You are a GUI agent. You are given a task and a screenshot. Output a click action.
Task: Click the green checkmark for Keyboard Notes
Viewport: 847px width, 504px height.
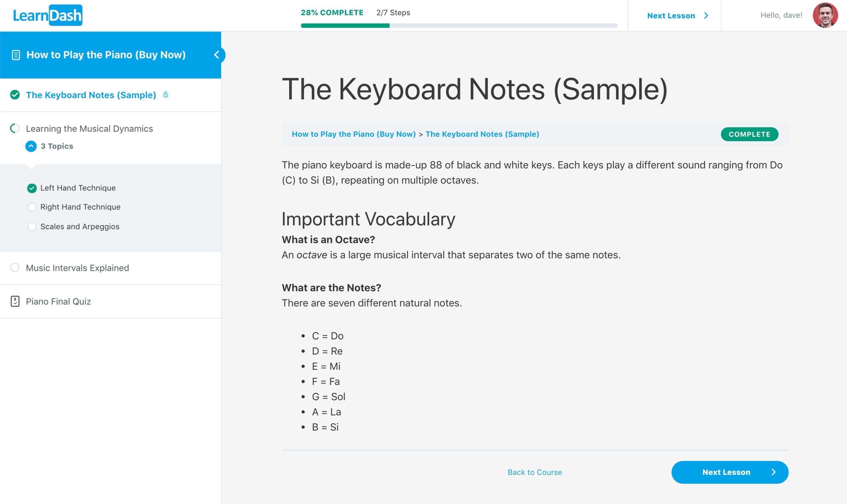coord(15,95)
